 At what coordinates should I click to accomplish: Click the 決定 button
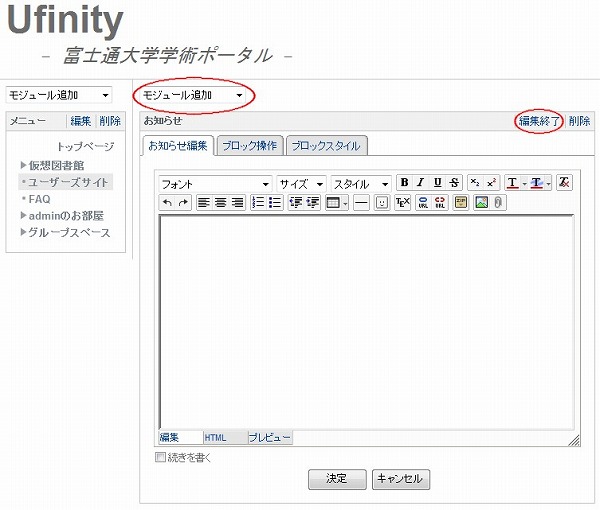click(x=337, y=479)
